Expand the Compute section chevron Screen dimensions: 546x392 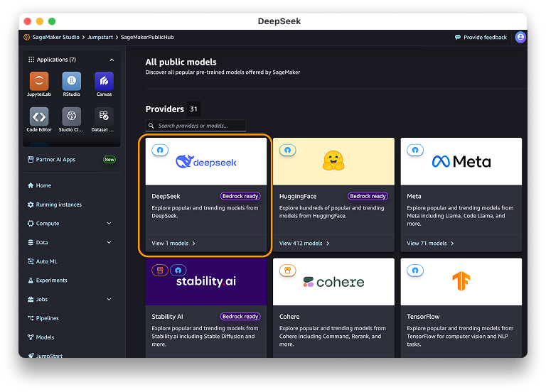click(109, 223)
